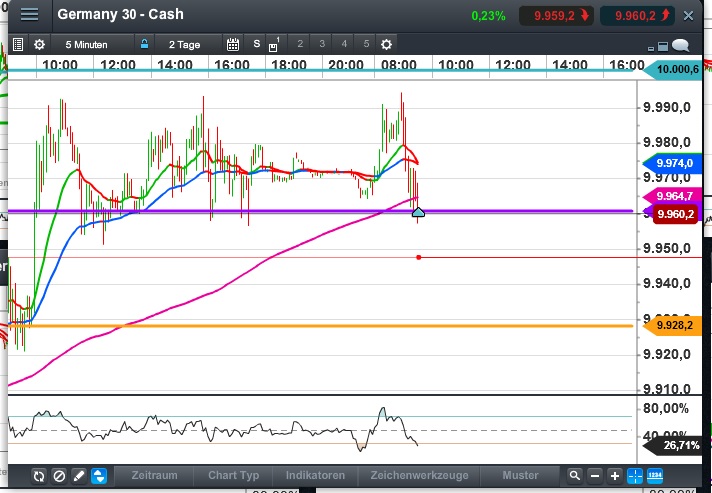Open chart settings gear beside 5 Minuten

pyautogui.click(x=40, y=44)
